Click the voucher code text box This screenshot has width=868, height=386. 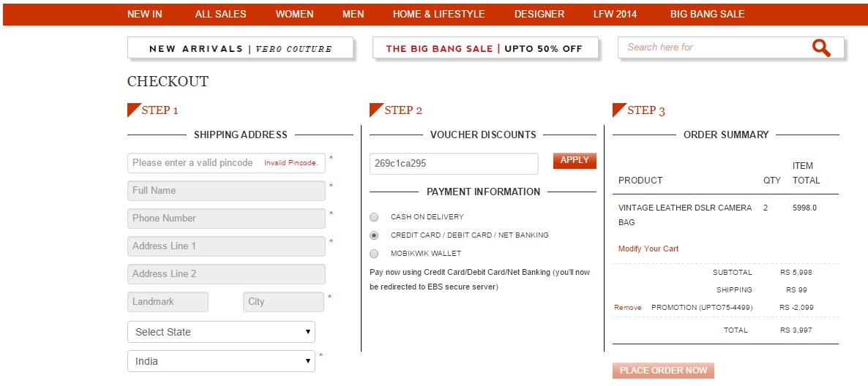pos(453,164)
